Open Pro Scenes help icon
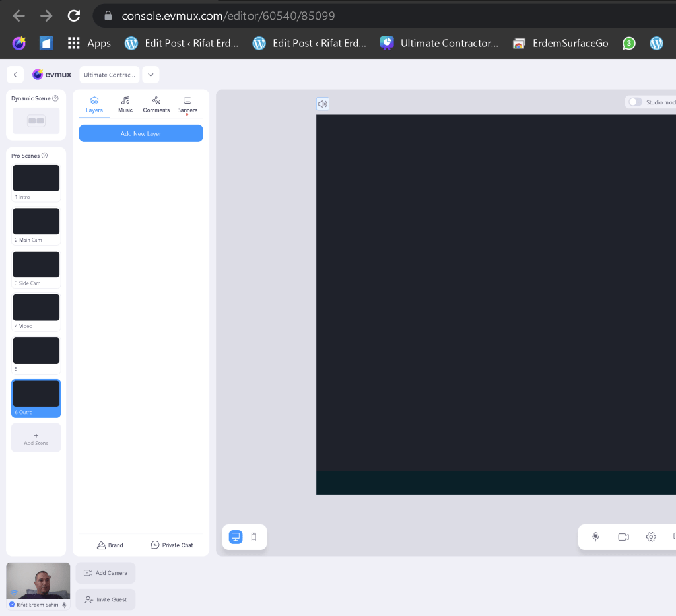 click(44, 156)
